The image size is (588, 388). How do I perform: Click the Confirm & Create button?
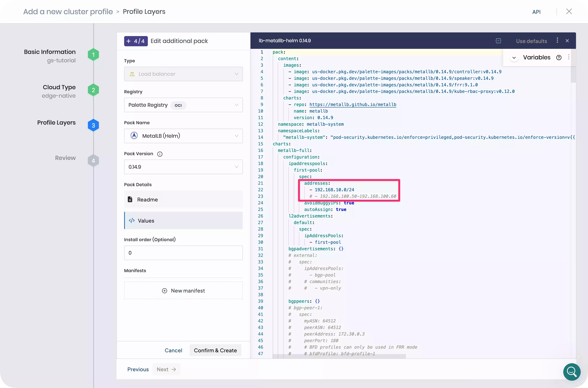pyautogui.click(x=215, y=350)
